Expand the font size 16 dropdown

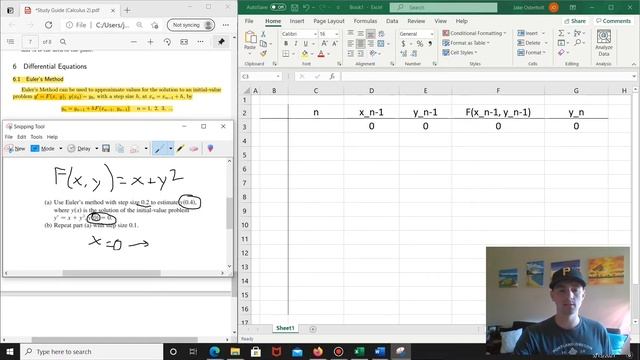pyautogui.click(x=337, y=34)
